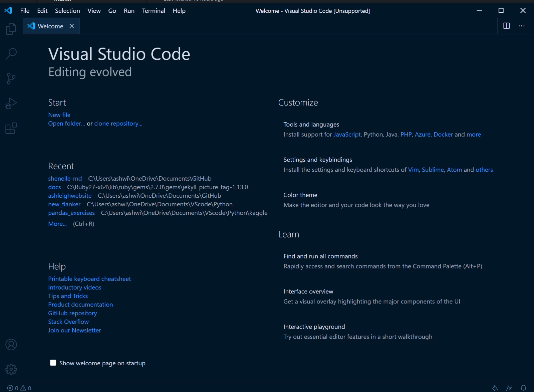Screen dimensions: 534x392
Task: Open GitHub repository link
Action: [x=72, y=313]
